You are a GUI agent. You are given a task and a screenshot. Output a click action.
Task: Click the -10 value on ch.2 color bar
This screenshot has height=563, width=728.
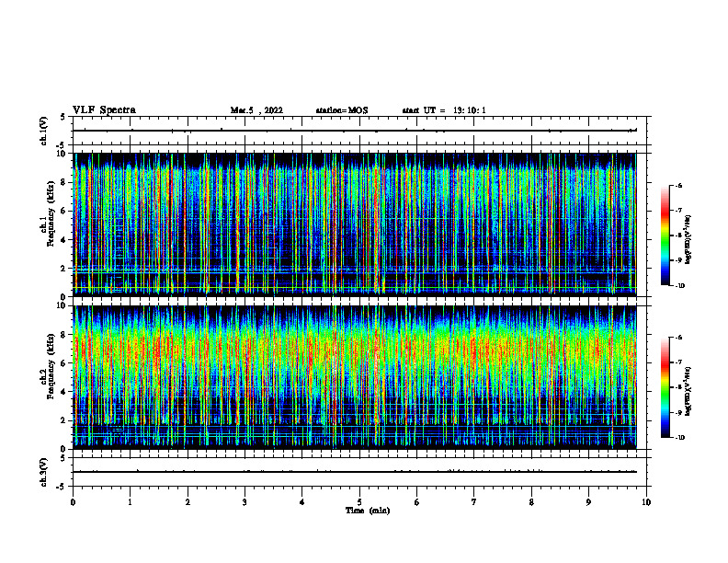point(679,438)
